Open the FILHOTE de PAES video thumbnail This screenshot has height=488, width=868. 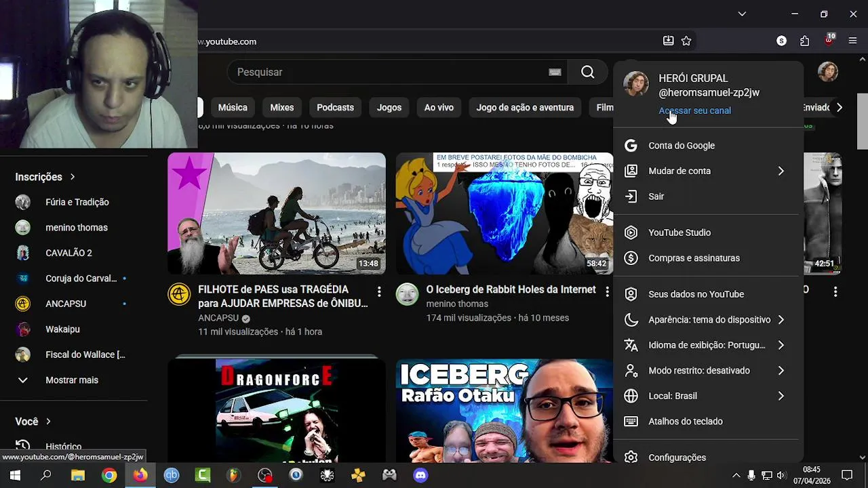click(277, 213)
